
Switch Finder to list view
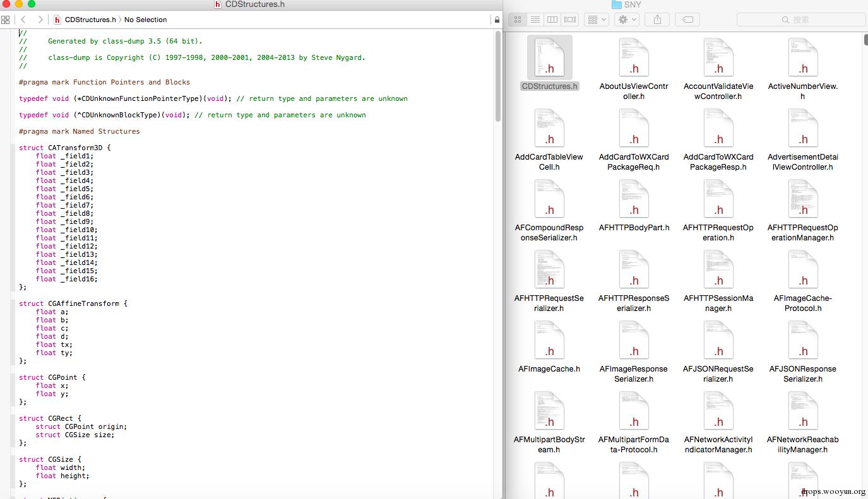(535, 20)
